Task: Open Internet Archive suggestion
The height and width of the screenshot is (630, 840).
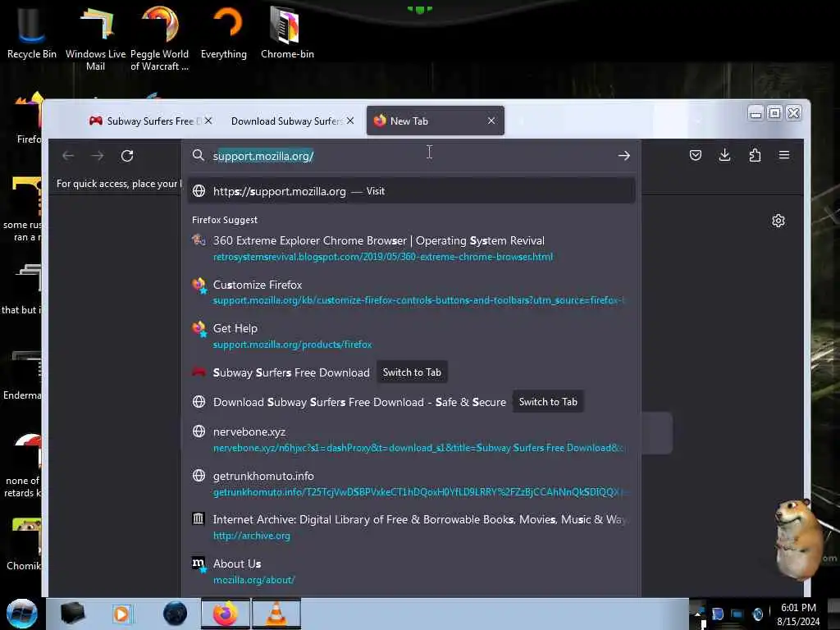Action: [411, 527]
